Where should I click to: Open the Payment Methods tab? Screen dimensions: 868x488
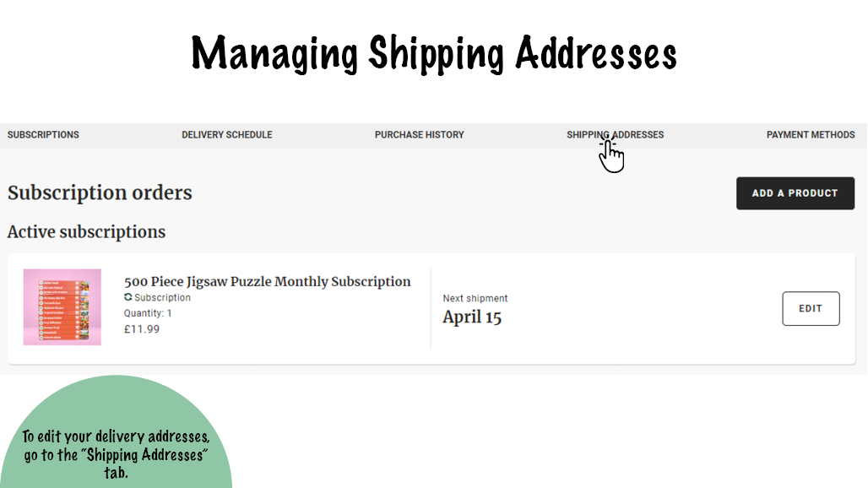point(811,135)
